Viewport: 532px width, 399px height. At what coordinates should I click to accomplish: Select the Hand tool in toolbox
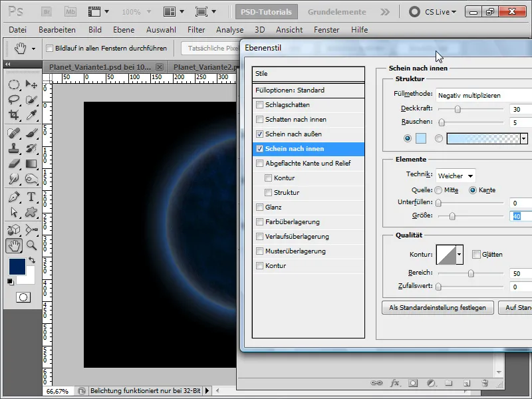point(14,245)
